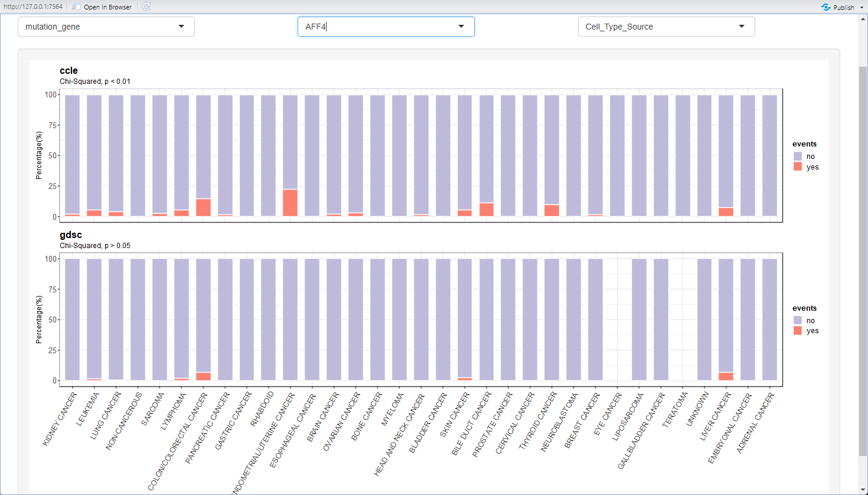Viewport: 868px width, 495px height.
Task: Click the BREAST CANCER axis label
Action: coord(582,419)
